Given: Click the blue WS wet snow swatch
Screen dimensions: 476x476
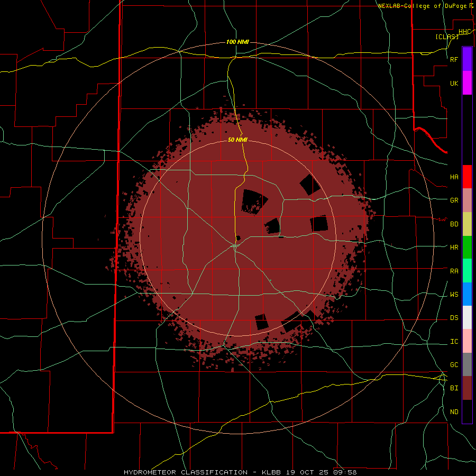Looking at the screenshot, I should (x=467, y=294).
